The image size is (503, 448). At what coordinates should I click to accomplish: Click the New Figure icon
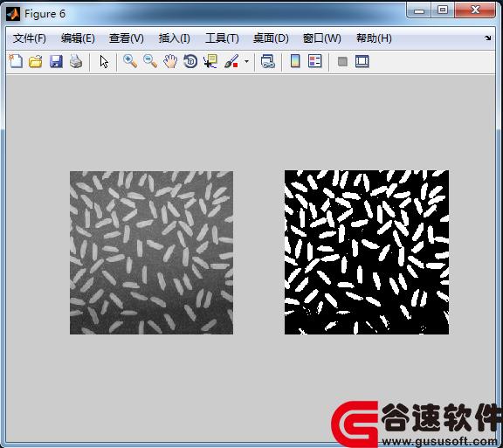pos(16,61)
